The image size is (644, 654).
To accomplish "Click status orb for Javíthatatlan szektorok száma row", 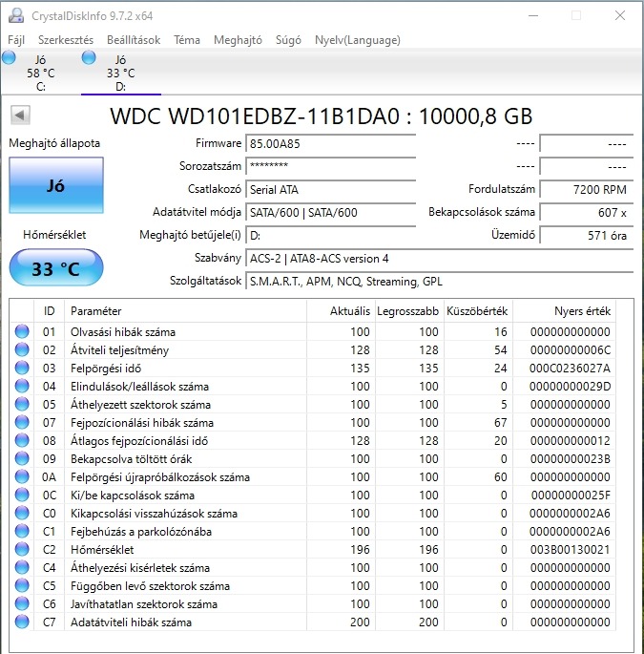I will point(22,603).
